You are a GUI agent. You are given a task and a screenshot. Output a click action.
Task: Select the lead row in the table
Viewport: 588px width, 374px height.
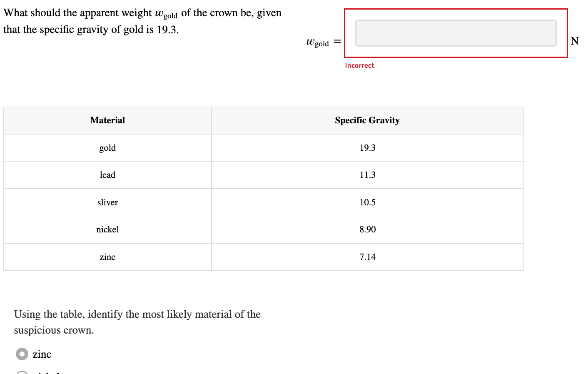pyautogui.click(x=107, y=175)
